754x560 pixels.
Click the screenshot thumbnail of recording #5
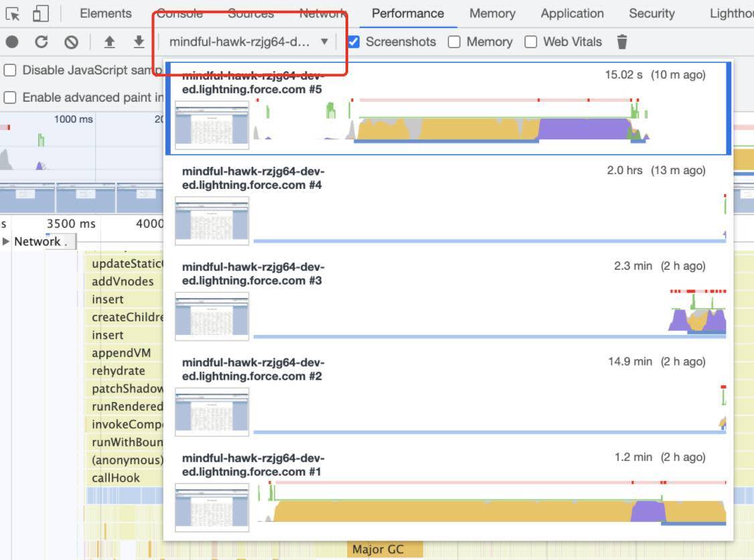212,125
